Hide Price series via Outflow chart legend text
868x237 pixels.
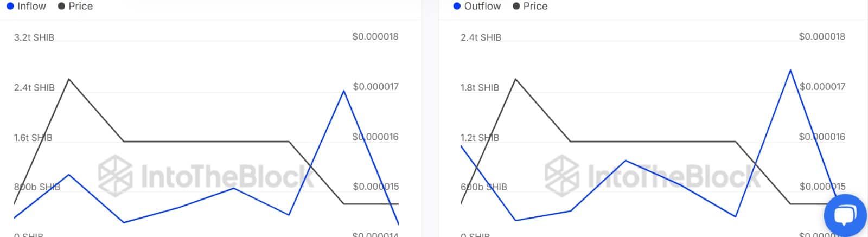535,6
